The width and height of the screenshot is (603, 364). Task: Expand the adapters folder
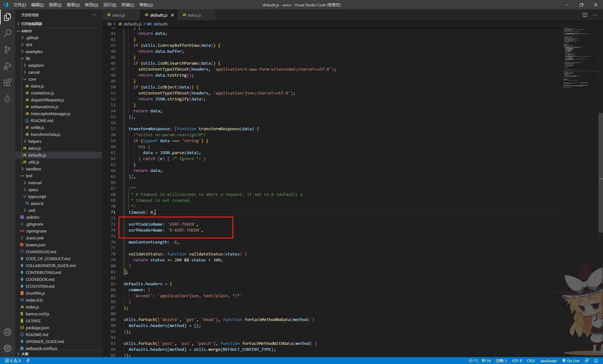click(x=36, y=65)
